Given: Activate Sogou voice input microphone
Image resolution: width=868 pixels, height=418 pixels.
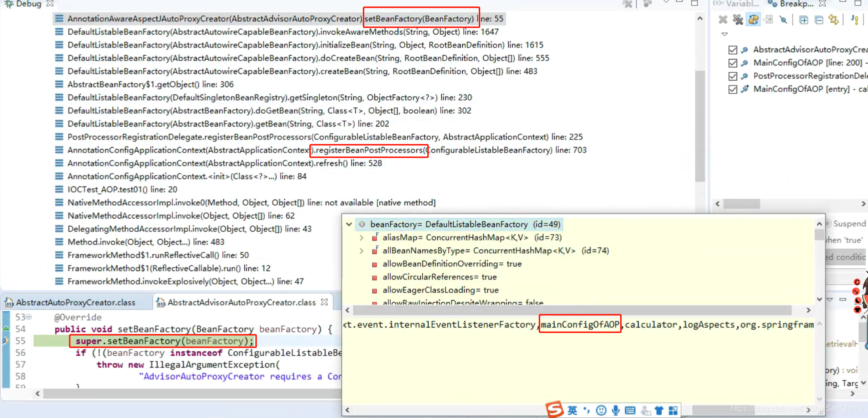Looking at the screenshot, I should [616, 410].
